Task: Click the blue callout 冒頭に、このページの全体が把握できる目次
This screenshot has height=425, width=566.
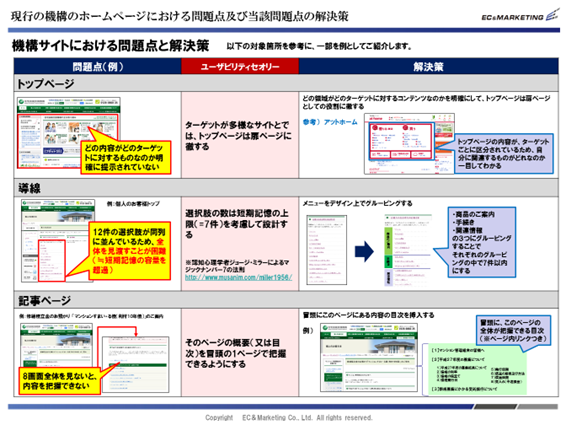Action: coord(514,330)
